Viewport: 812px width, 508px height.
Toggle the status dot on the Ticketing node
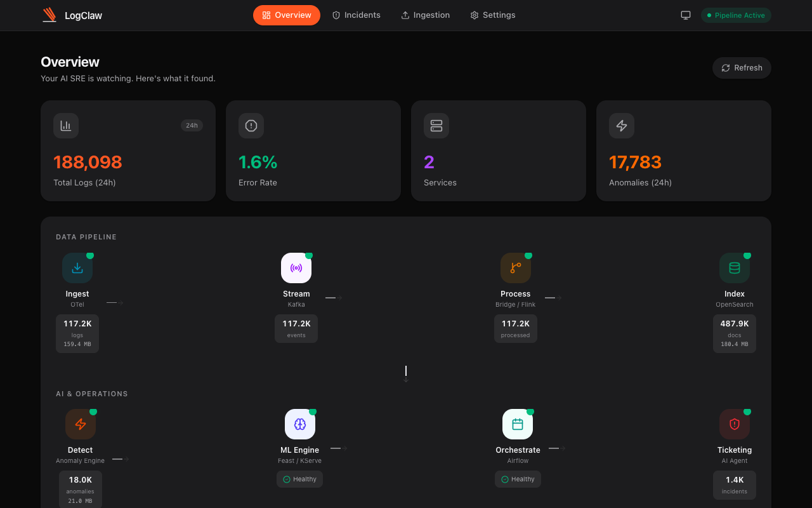click(747, 411)
